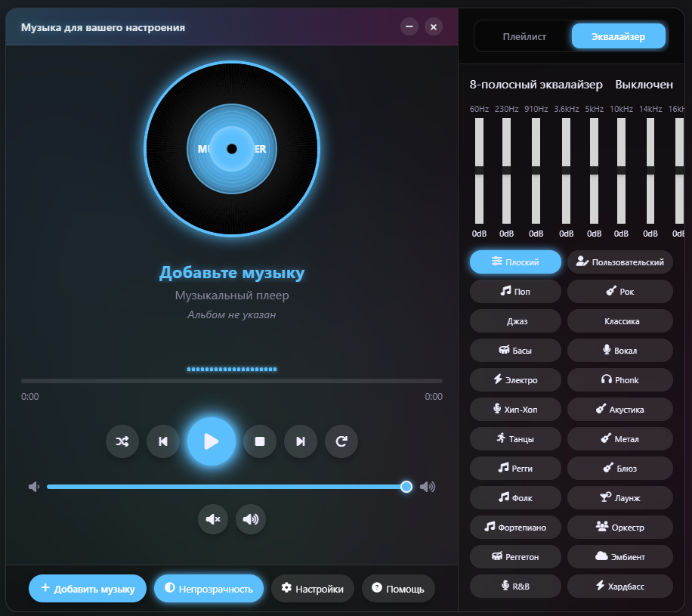The image size is (692, 616).
Task: Click the round volume-up speaker button
Action: point(251,519)
